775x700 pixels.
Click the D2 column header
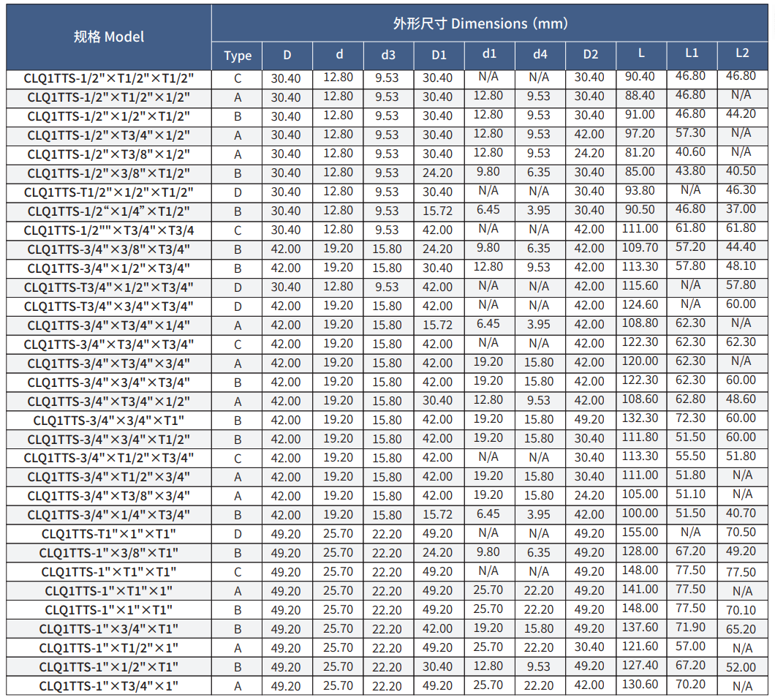(591, 54)
